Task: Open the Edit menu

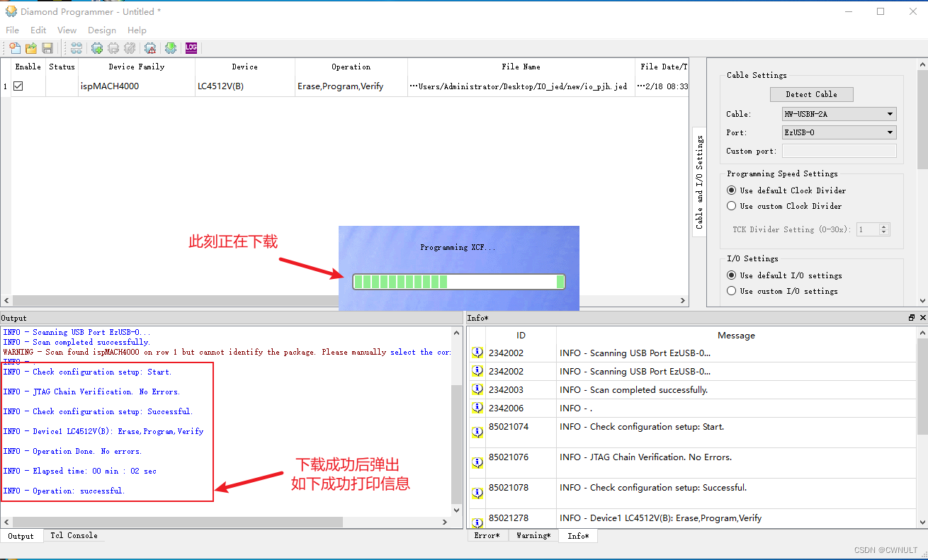Action: 38,30
